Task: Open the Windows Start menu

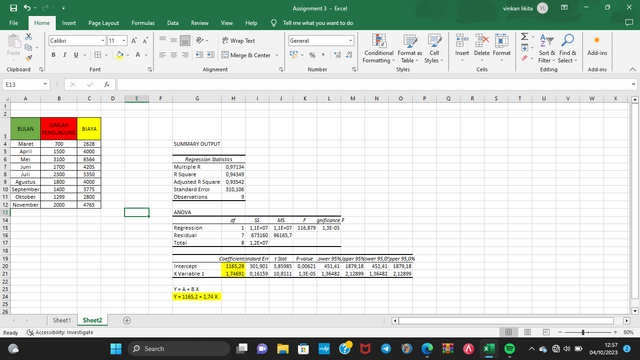Action: coord(116,349)
